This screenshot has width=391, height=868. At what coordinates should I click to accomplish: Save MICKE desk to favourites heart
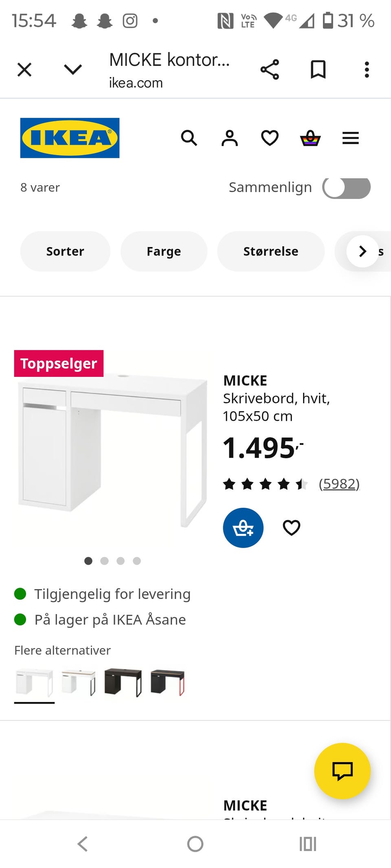291,528
